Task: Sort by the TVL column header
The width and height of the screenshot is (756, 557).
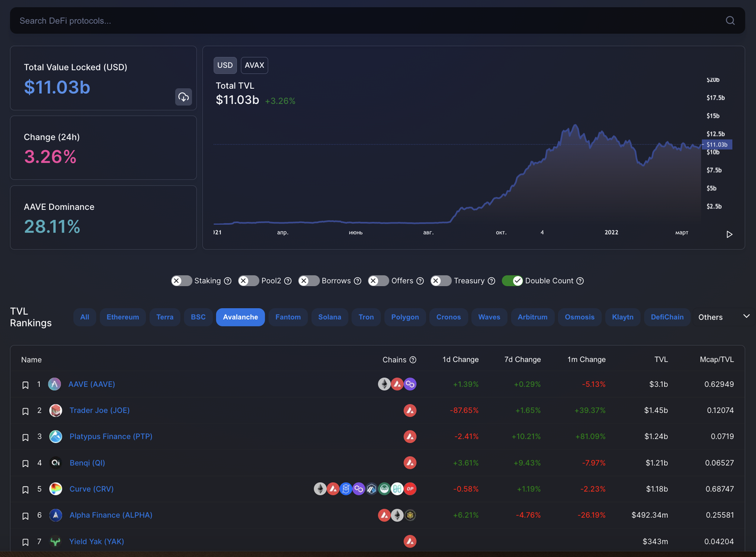Action: (x=661, y=360)
